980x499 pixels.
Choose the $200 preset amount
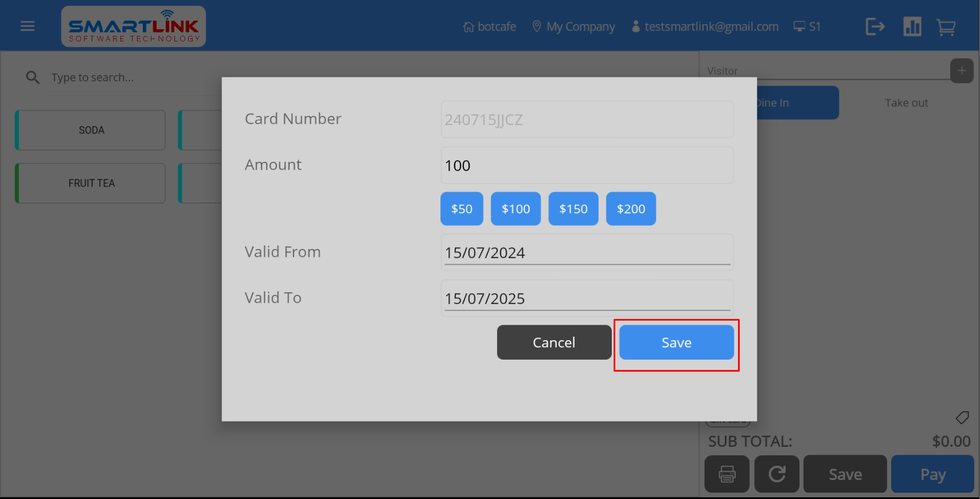631,209
